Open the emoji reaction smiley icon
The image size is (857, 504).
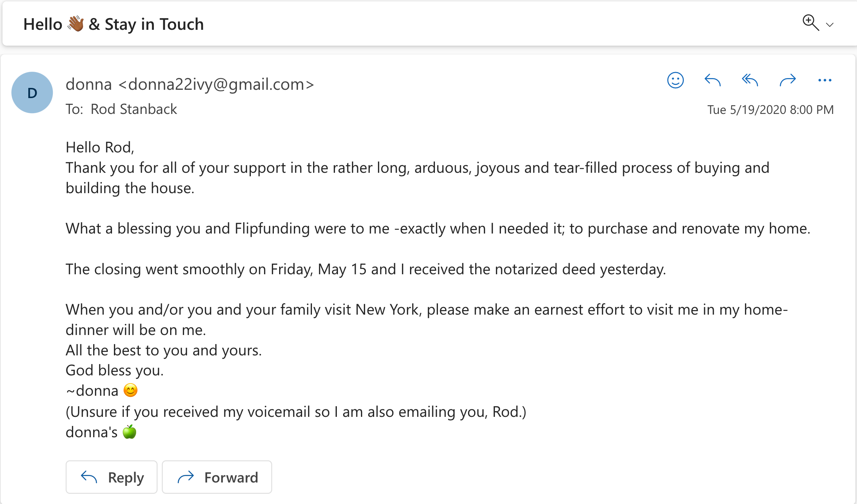pyautogui.click(x=675, y=80)
